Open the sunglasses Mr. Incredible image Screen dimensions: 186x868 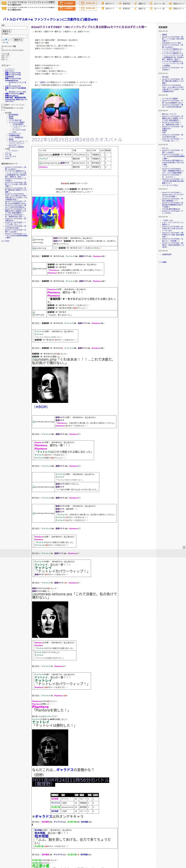(55, 112)
